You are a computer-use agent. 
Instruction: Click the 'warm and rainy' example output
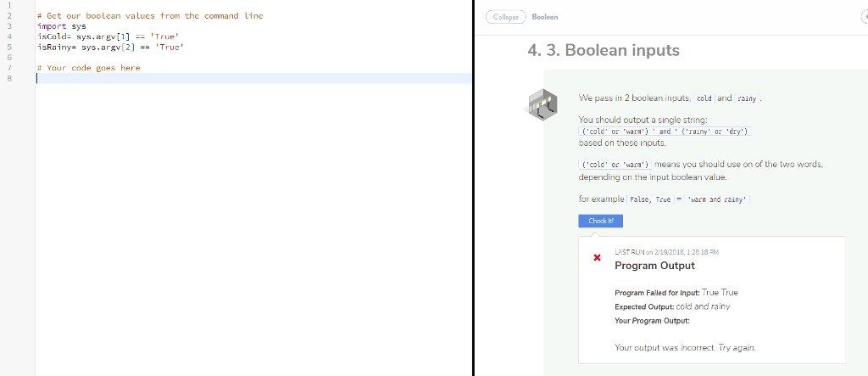717,199
